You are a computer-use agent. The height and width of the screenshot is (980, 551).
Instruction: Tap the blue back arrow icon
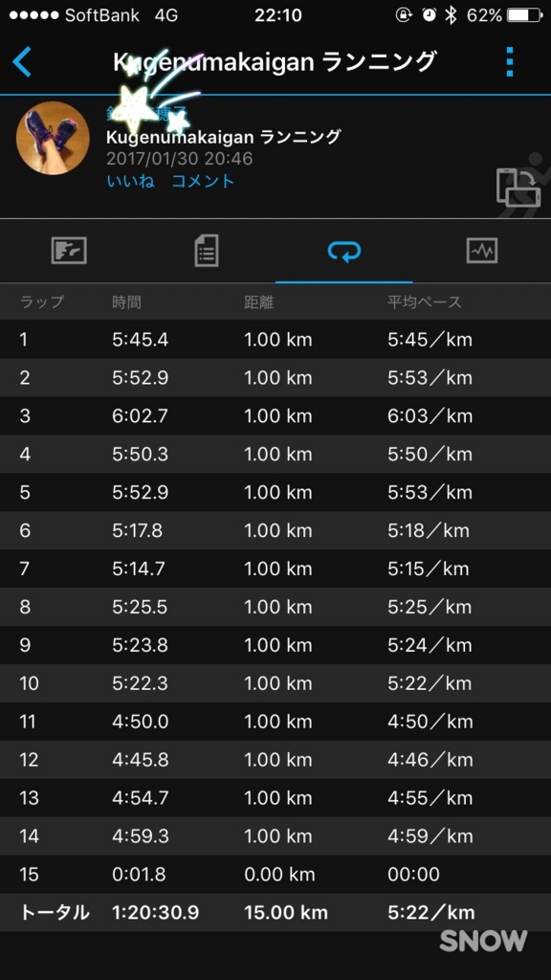click(22, 62)
